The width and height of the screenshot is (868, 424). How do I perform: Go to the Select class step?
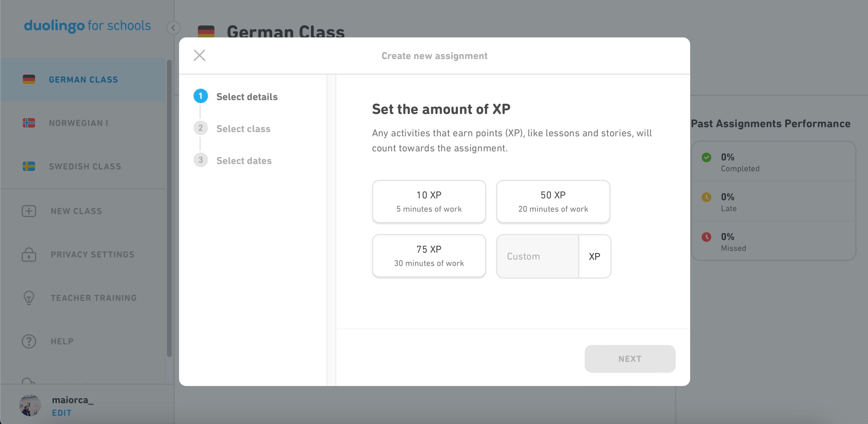click(243, 129)
